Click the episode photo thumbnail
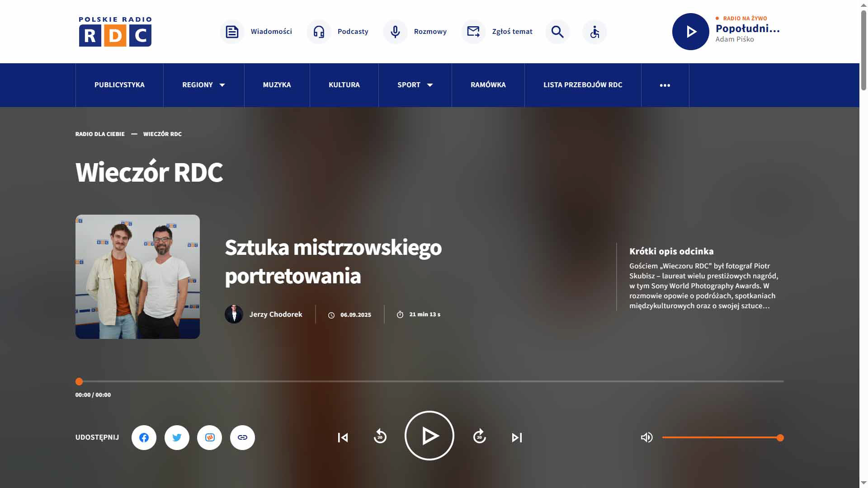 click(x=137, y=276)
